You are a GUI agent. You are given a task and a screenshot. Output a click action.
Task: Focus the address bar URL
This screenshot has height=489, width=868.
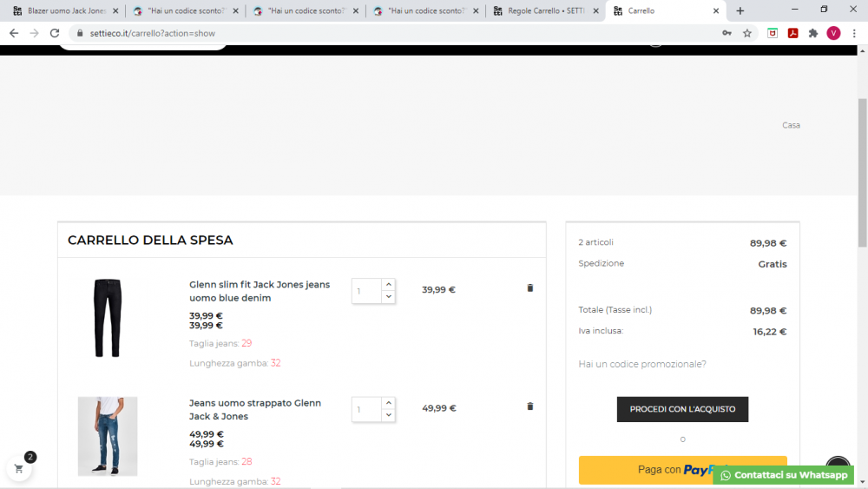tap(153, 33)
